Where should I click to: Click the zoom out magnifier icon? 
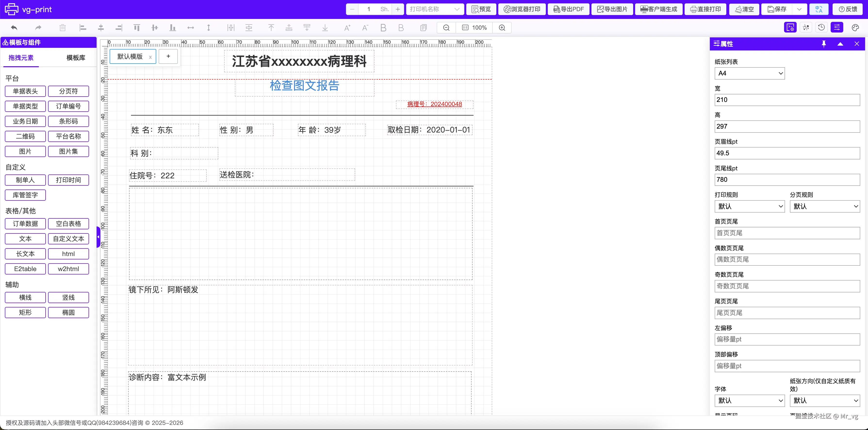tap(446, 28)
